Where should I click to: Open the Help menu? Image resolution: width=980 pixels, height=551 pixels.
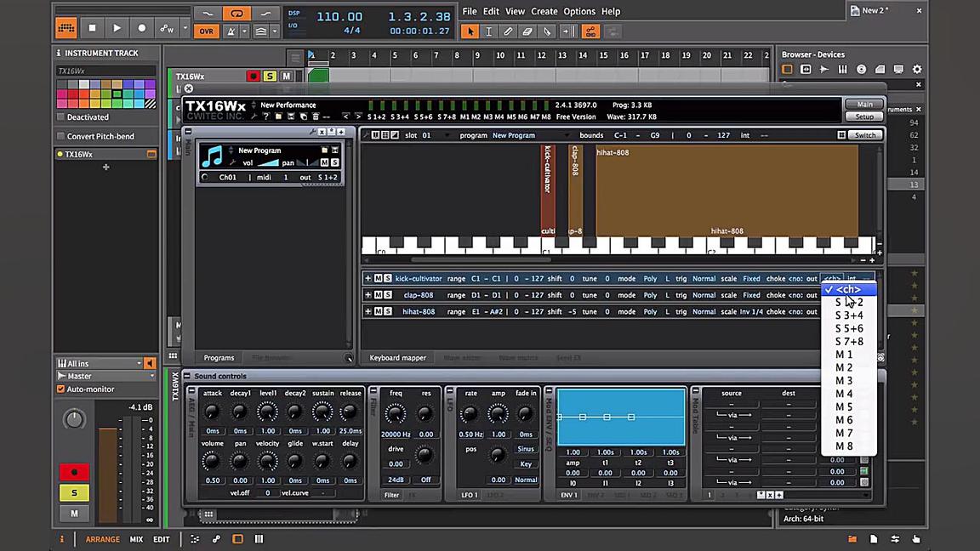[611, 11]
